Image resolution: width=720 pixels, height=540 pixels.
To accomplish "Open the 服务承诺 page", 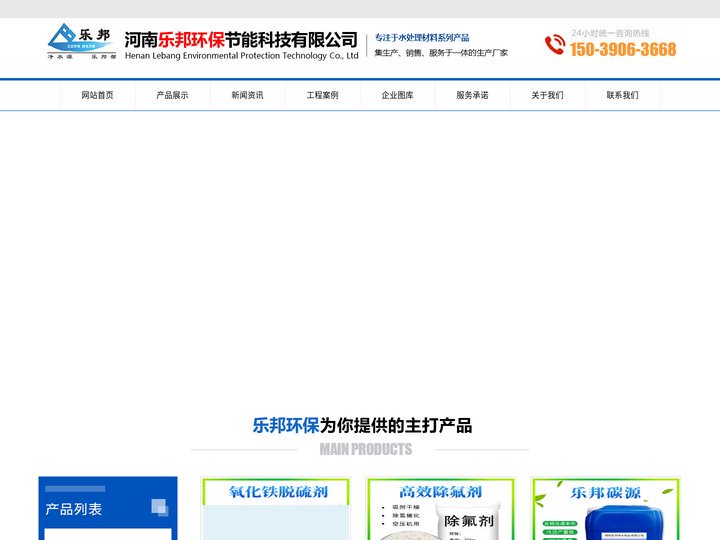I will coord(472,95).
